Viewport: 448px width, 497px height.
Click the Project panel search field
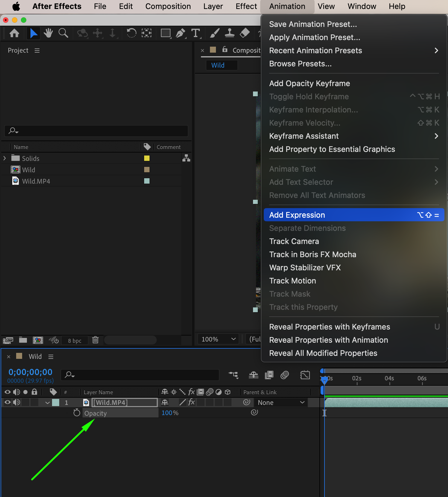96,131
